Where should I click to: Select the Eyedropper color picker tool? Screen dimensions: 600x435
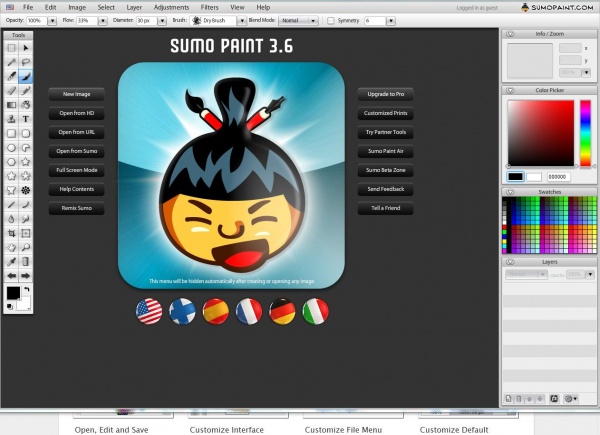(x=11, y=262)
